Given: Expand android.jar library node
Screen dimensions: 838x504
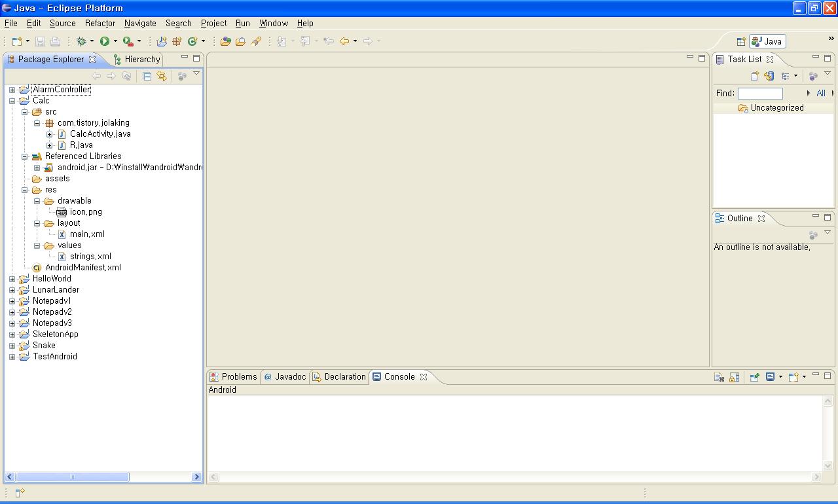Looking at the screenshot, I should tap(37, 168).
